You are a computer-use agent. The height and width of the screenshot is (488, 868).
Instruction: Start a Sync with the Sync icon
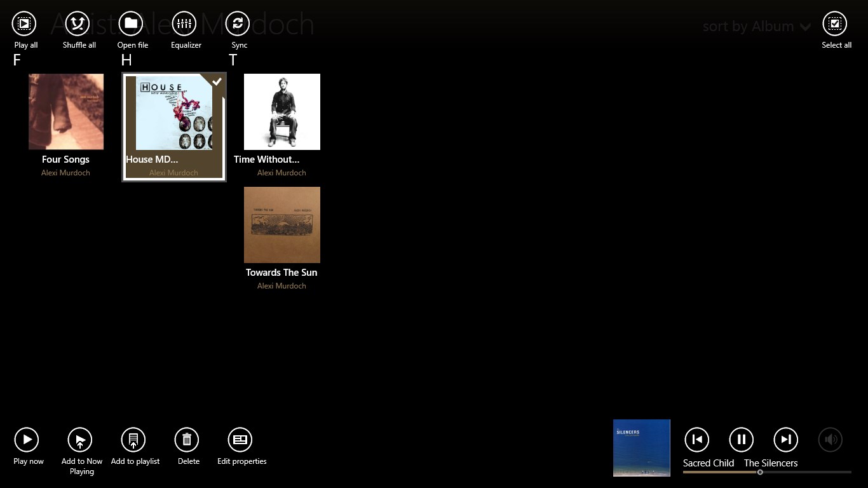238,23
